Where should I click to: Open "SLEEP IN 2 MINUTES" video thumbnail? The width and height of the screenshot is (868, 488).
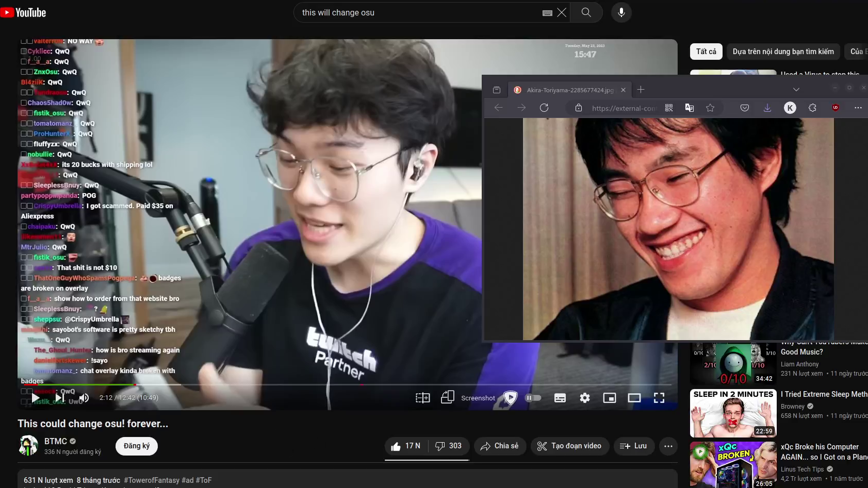733,413
